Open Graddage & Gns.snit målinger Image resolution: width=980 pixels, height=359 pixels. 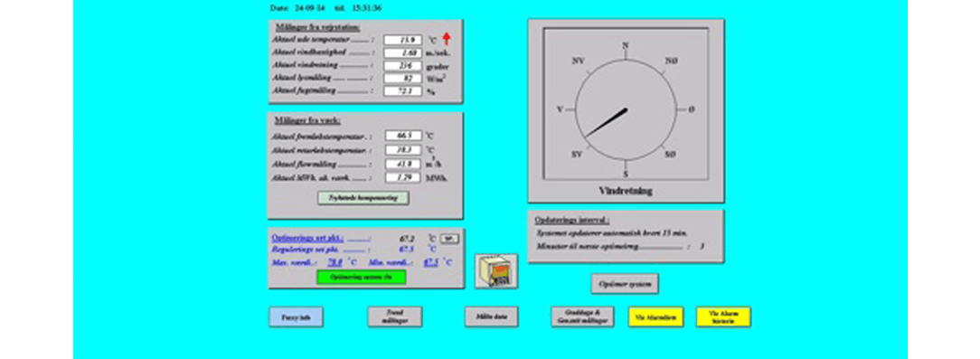pyautogui.click(x=582, y=317)
